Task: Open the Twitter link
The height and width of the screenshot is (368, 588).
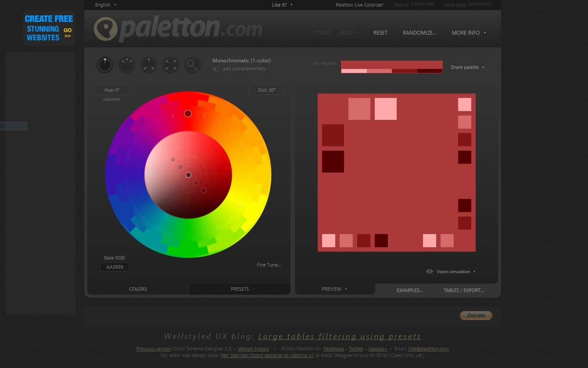Action: click(356, 349)
